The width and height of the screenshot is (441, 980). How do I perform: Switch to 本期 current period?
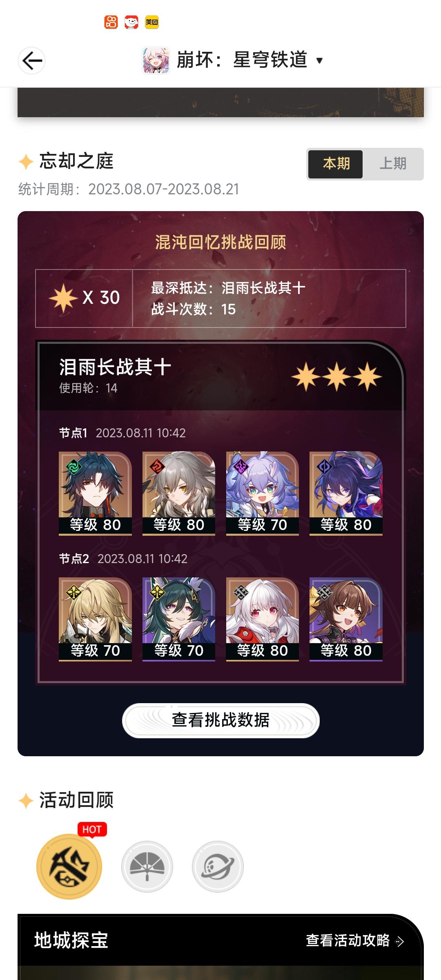click(335, 164)
